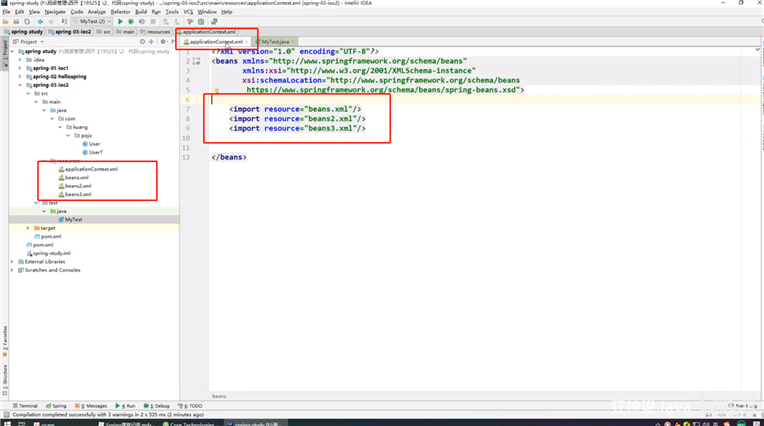Click the Windows Start button in taskbar
Viewport: 764px width, 426px height.
pyautogui.click(x=7, y=424)
